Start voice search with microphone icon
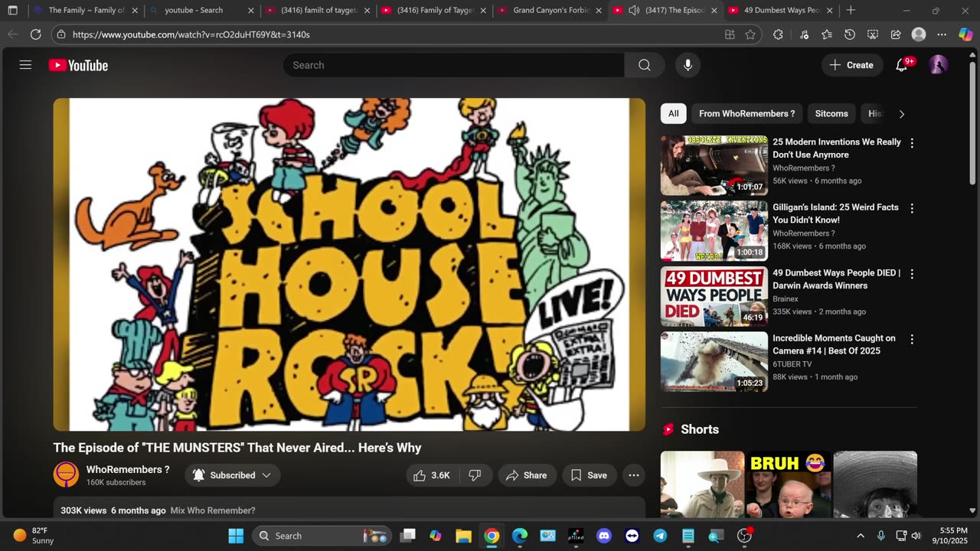The image size is (980, 551). (x=688, y=65)
